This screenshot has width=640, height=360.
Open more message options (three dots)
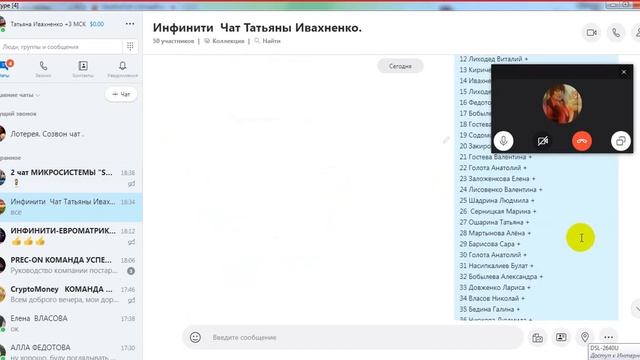point(609,337)
